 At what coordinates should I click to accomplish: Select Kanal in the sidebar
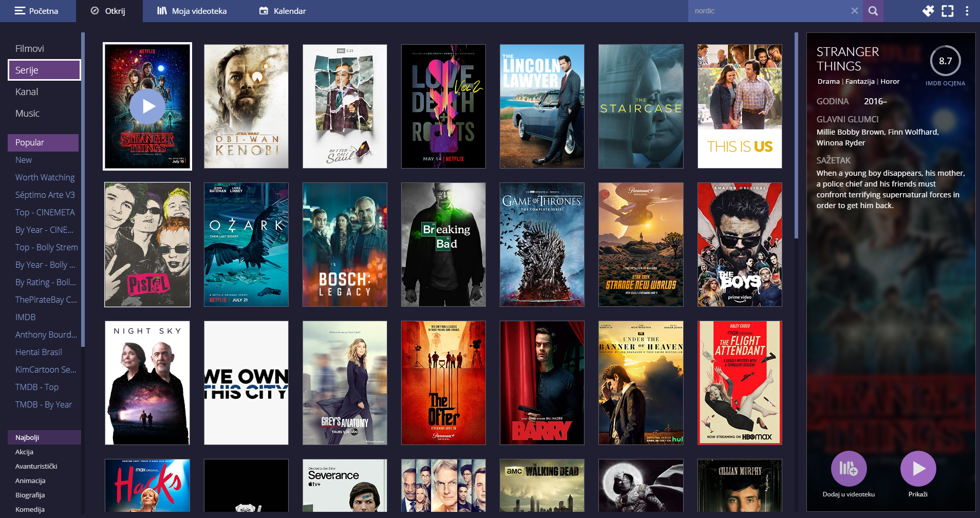(44, 91)
